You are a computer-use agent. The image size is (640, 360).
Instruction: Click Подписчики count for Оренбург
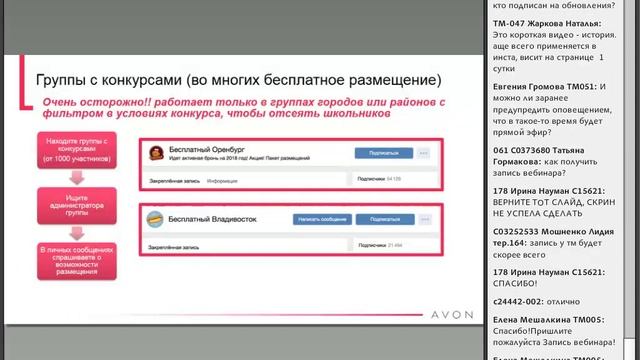click(x=379, y=179)
